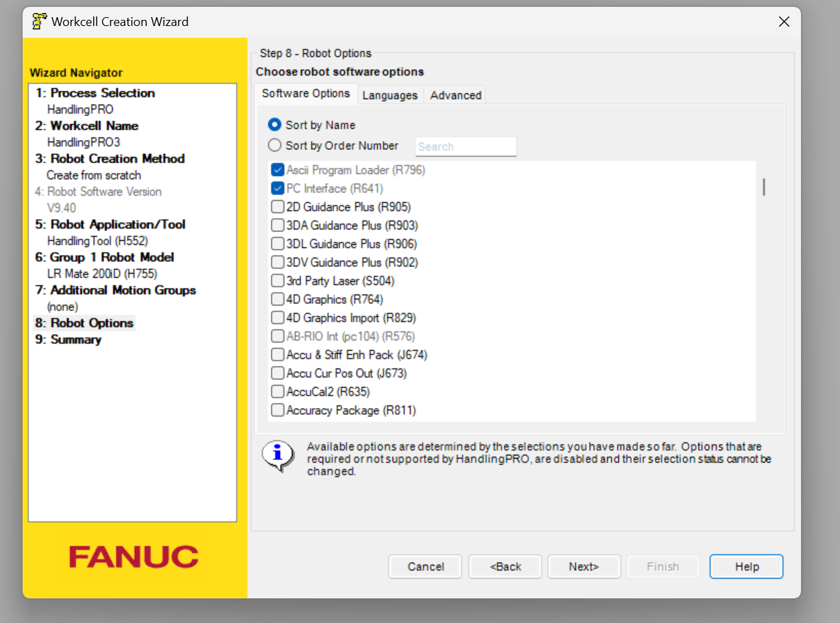Screen dimensions: 840x623
Task: Click 'Choose robot software options' heading
Action: coord(340,72)
